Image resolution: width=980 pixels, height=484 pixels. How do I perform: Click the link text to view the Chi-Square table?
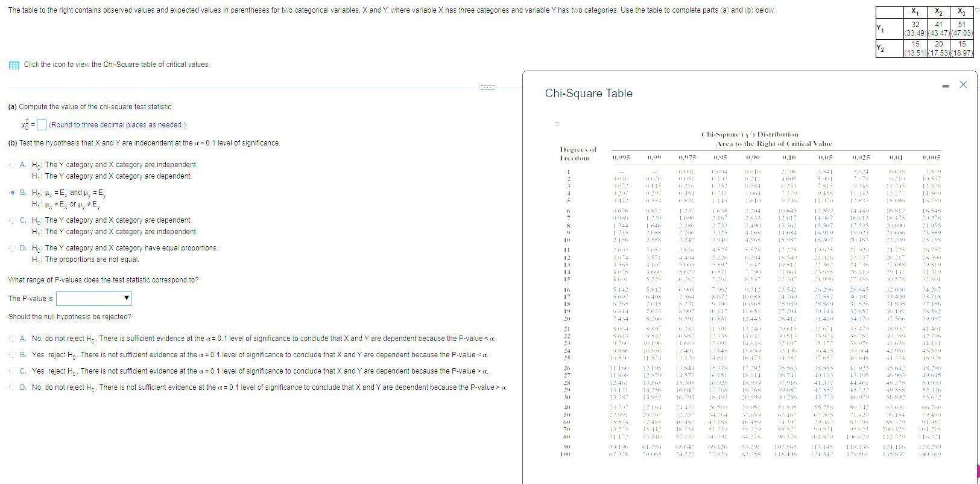(x=116, y=65)
